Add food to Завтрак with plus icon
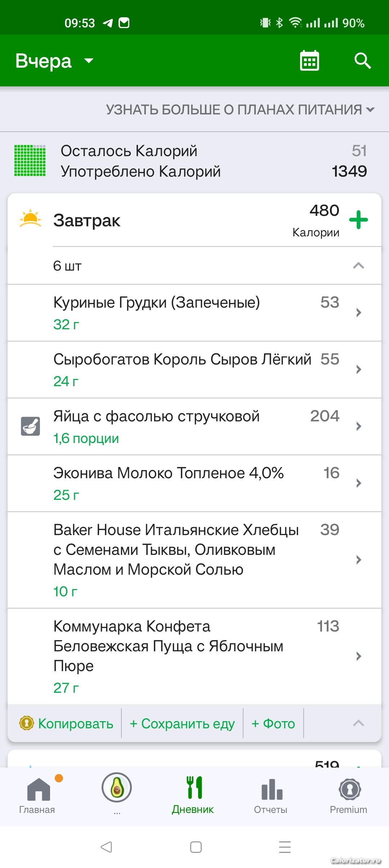 pos(358,220)
